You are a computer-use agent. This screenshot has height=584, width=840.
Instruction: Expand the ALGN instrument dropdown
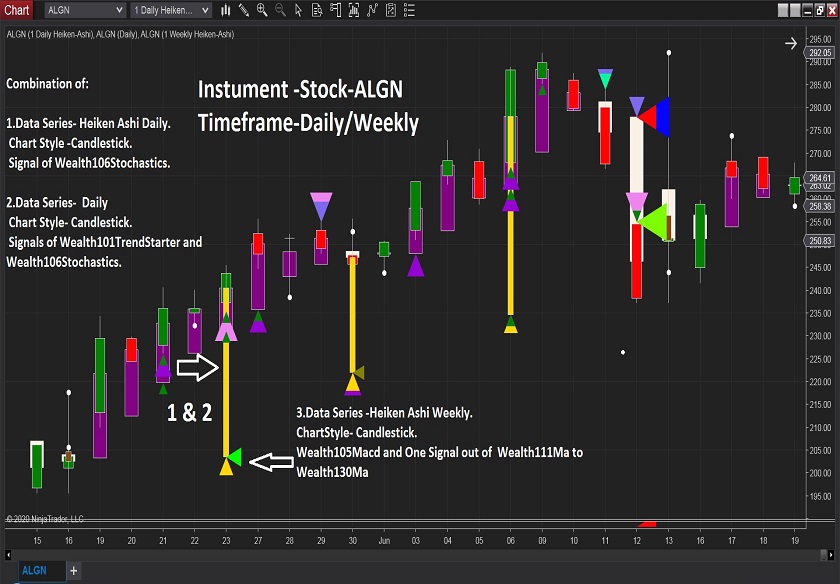(x=118, y=10)
